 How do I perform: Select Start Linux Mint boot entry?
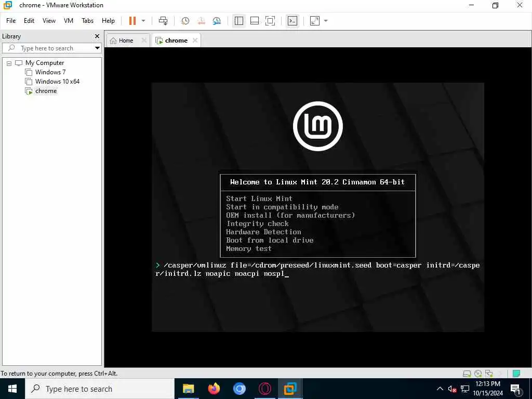coord(259,198)
